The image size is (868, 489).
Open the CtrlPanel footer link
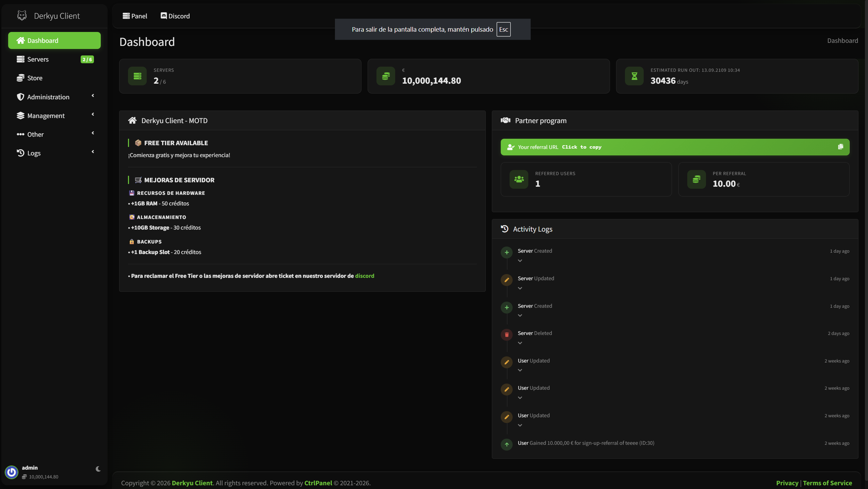[318, 483]
